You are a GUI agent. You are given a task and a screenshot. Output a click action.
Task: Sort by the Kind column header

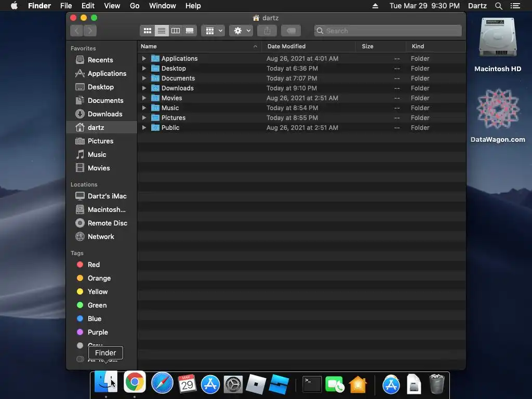436,46
